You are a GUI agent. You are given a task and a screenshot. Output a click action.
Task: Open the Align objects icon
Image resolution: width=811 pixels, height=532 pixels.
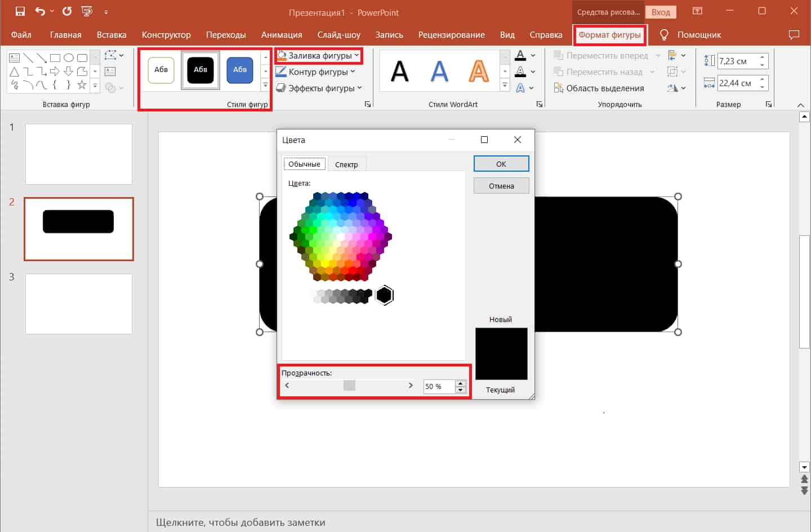tap(676, 55)
